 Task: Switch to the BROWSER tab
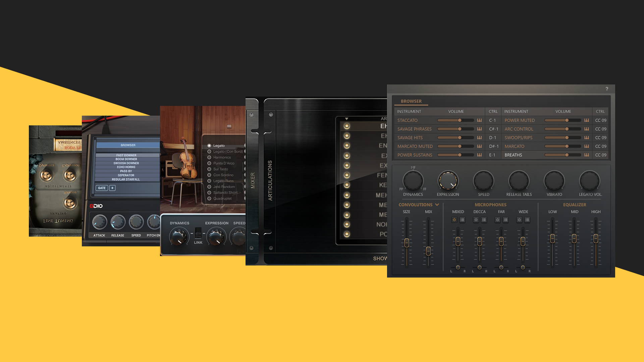tap(411, 101)
